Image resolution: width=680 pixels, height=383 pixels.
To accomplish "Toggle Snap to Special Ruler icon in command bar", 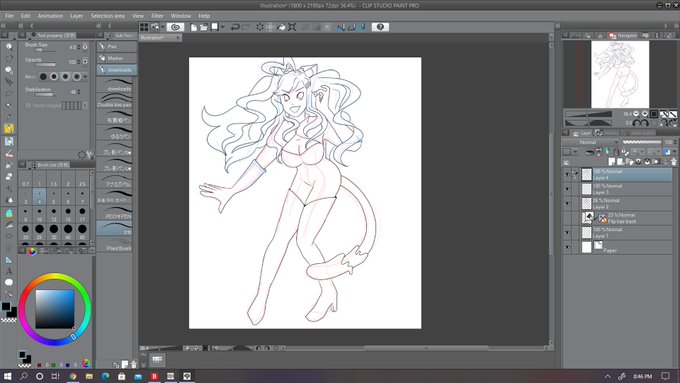I will click(352, 27).
